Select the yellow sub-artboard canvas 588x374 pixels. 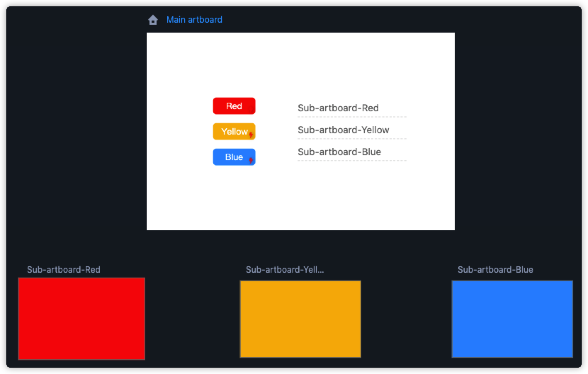pos(300,319)
